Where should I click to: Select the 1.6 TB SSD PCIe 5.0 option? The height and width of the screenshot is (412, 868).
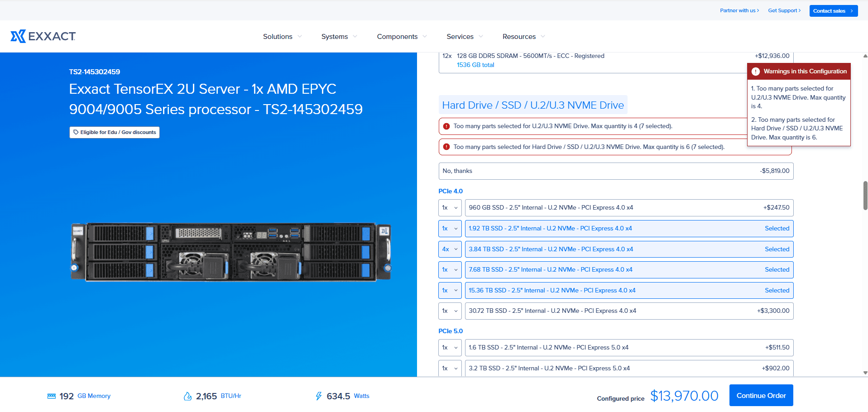[x=629, y=348]
